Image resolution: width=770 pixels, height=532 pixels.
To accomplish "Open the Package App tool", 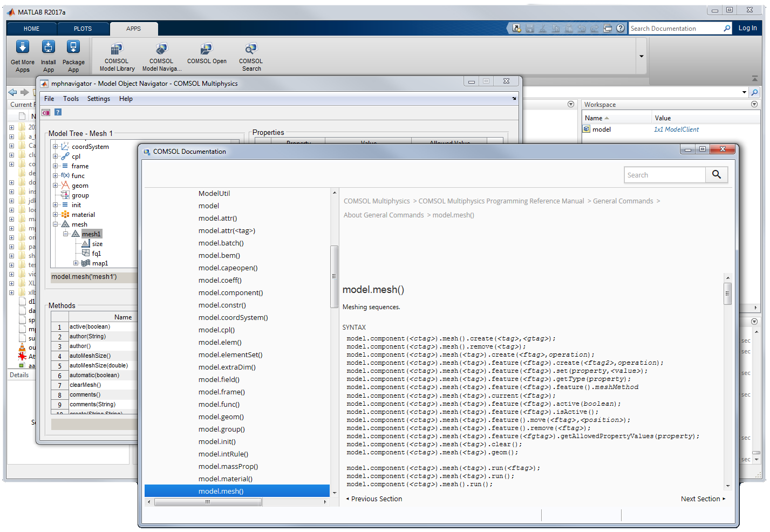I will (73, 48).
